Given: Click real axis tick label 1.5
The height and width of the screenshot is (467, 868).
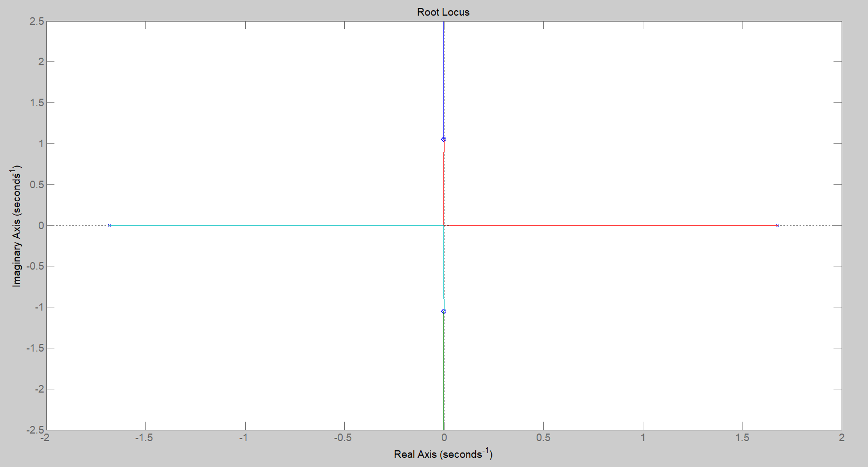Looking at the screenshot, I should coord(742,437).
